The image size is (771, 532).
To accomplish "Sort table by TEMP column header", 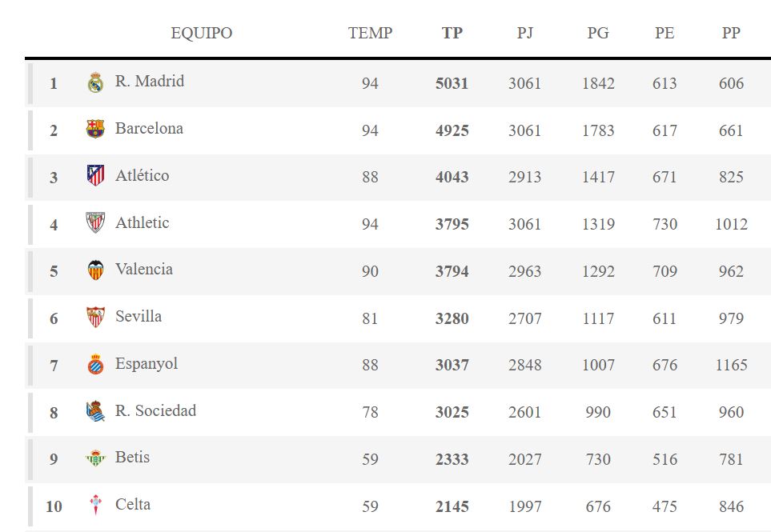I will (x=370, y=33).
